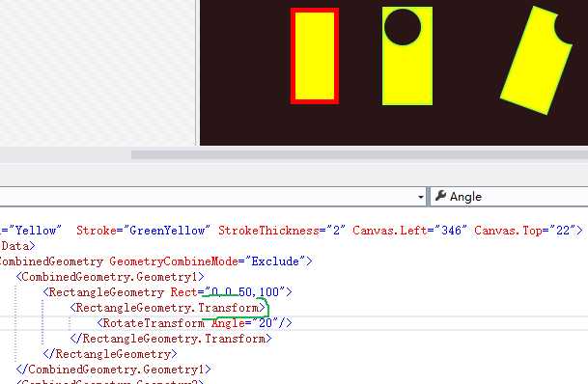This screenshot has height=384, width=588.
Task: Click the closing CombinedGeometry.Geometry1 tag
Action: point(114,370)
